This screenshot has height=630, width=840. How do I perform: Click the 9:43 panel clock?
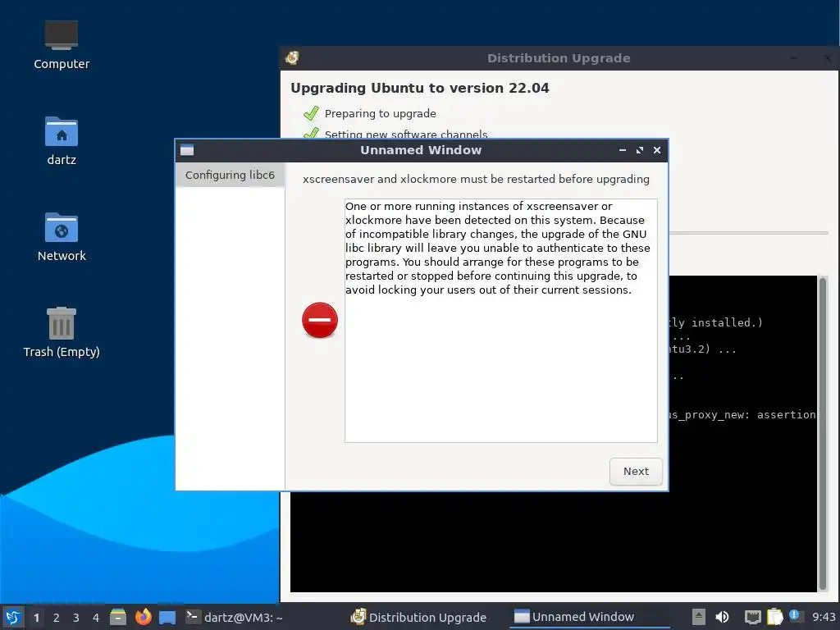click(824, 617)
